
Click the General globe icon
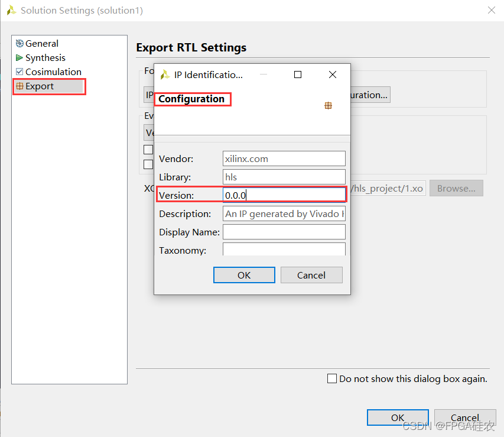click(19, 43)
